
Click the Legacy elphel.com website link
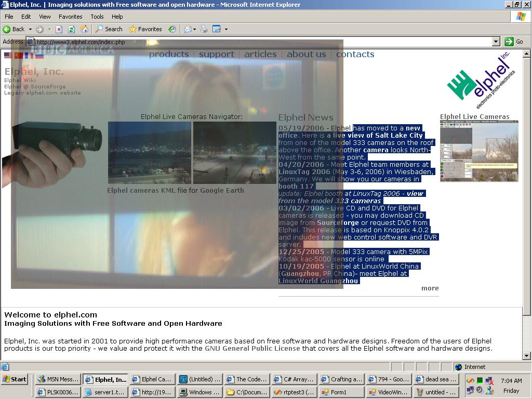(43, 92)
